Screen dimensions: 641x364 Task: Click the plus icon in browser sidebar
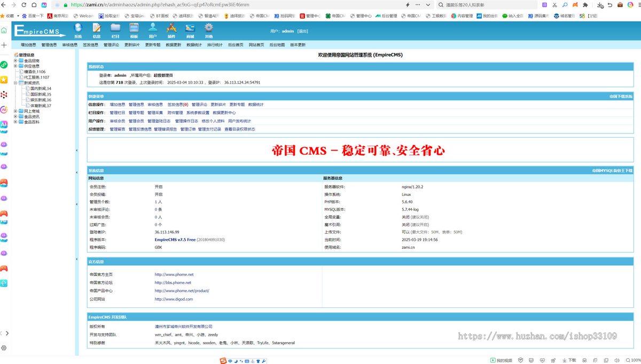(4, 45)
